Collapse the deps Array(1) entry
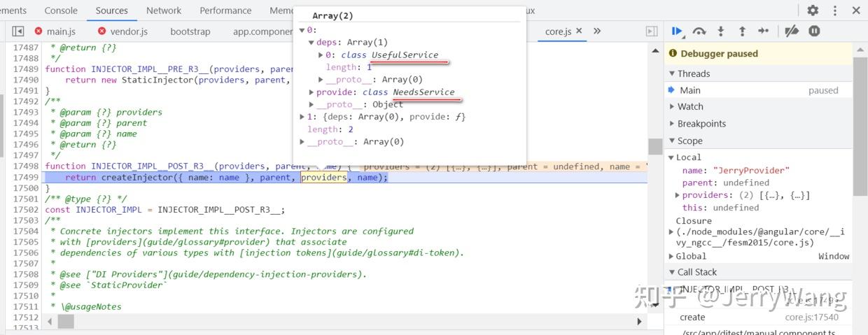The height and width of the screenshot is (335, 868). (311, 43)
